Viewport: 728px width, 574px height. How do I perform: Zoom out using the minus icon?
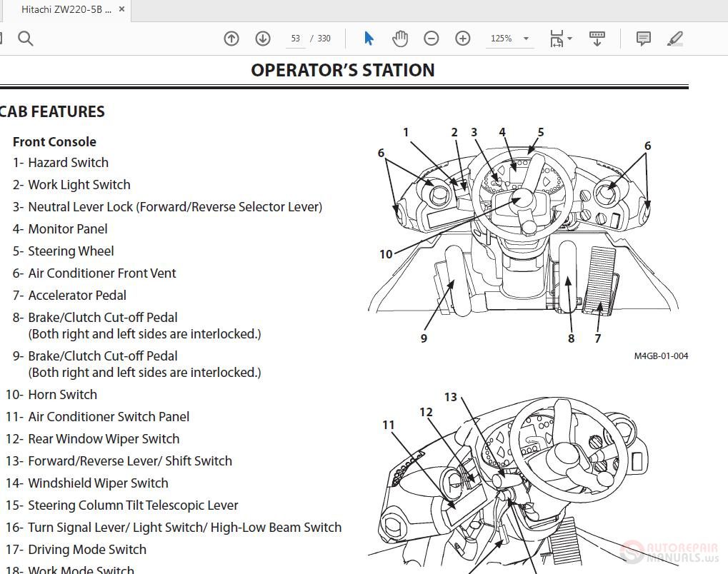[431, 39]
